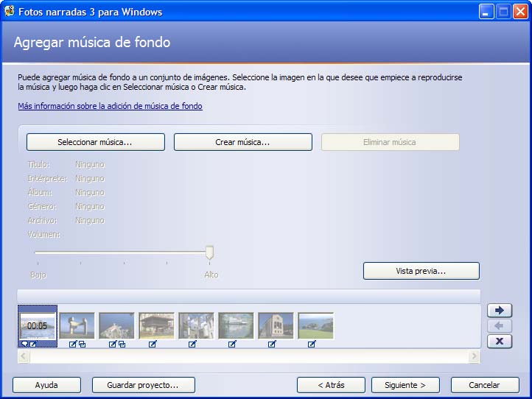Select the second filmstrip picture of a sculpture
Image resolution: width=532 pixels, height=399 pixels.
(x=77, y=326)
